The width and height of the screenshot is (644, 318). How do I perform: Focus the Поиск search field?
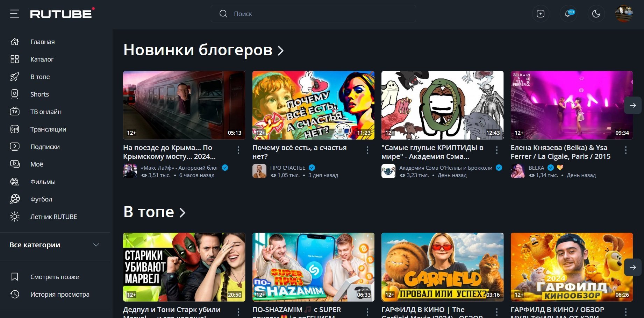pyautogui.click(x=313, y=14)
